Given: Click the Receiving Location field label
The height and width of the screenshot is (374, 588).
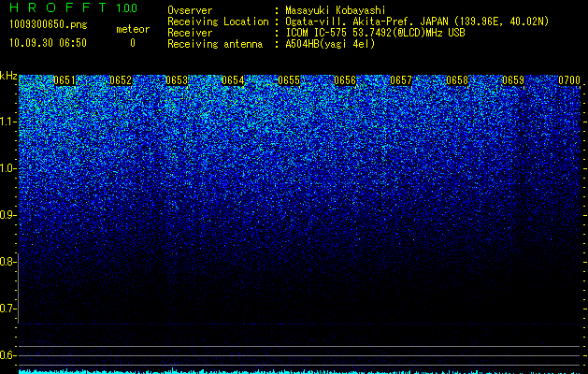Looking at the screenshot, I should [218, 22].
